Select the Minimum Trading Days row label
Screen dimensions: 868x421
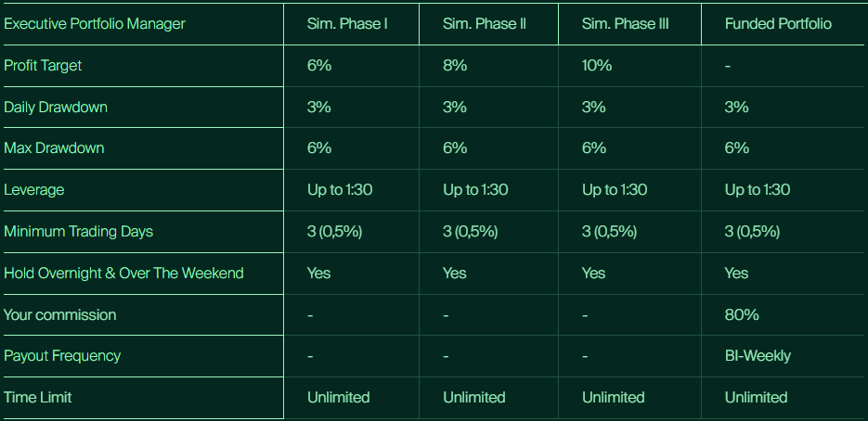(x=76, y=231)
